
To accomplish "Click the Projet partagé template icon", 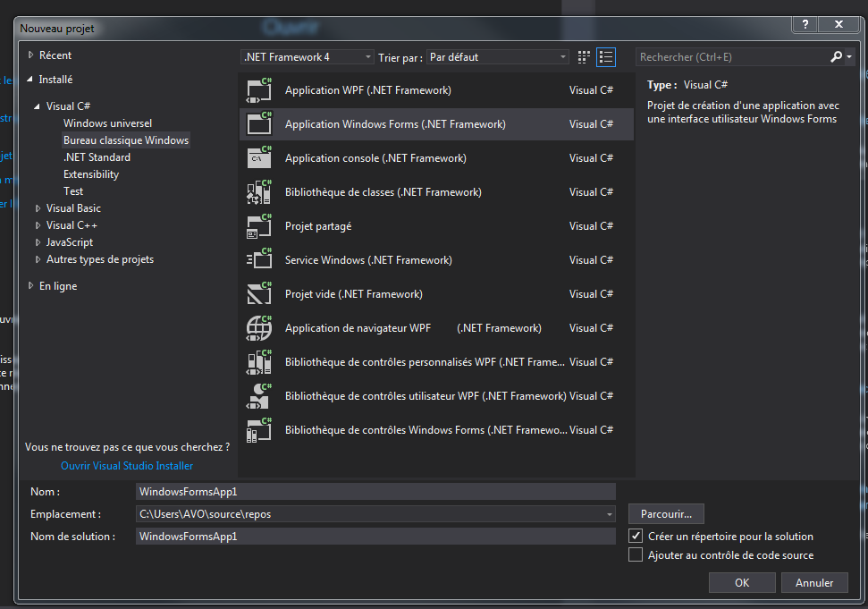I will pyautogui.click(x=259, y=226).
